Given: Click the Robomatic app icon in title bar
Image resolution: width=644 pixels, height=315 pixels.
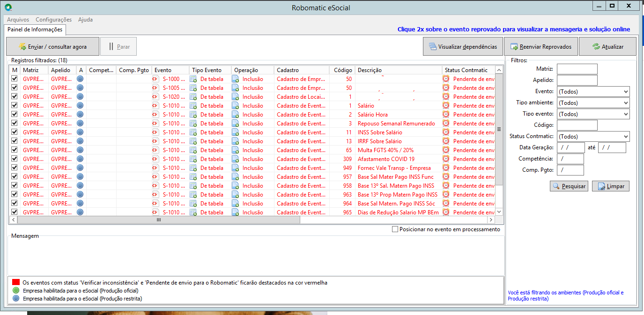Looking at the screenshot, I should point(7,7).
